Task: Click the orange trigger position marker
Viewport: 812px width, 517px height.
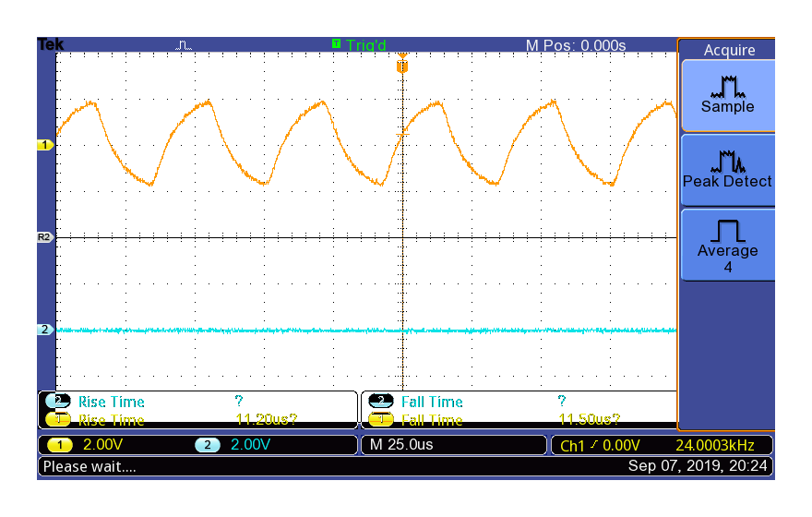Action: (402, 66)
